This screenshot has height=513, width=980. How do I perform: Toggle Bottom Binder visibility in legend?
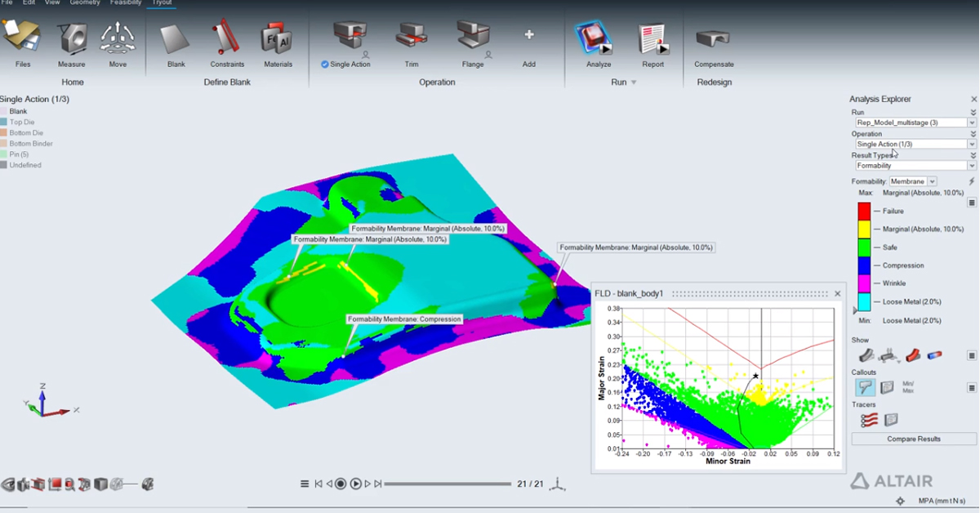[x=27, y=143]
